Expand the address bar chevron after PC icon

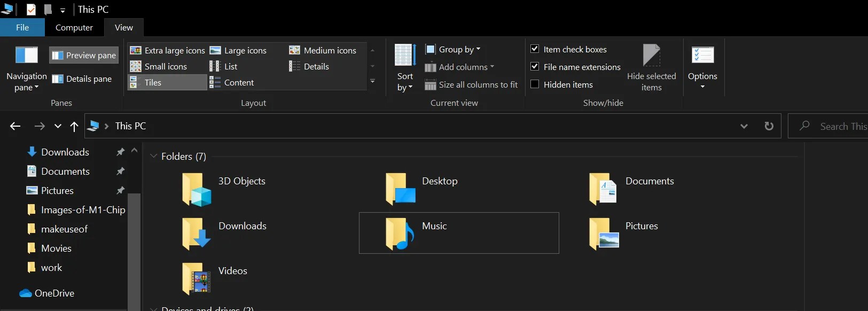pos(106,126)
